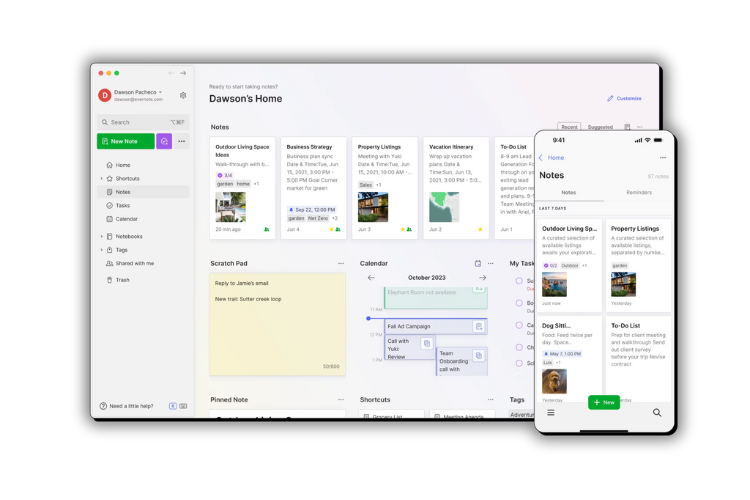This screenshot has width=750, height=500.
Task: Check the fifth task circle in My Tasks
Action: [519, 363]
